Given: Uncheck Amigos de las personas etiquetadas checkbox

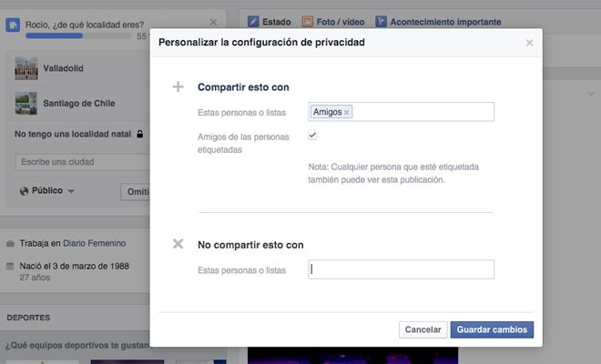Looking at the screenshot, I should [x=312, y=136].
